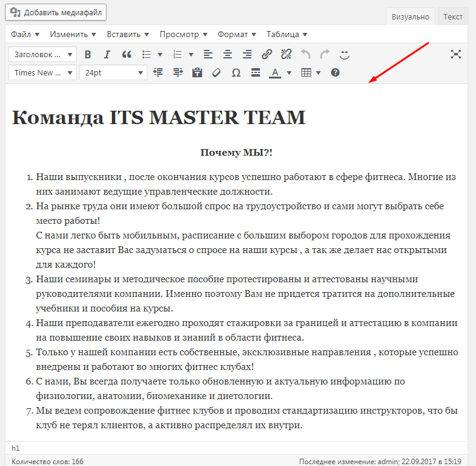The height and width of the screenshot is (466, 476).
Task: Switch to the Визуально tab
Action: click(410, 16)
